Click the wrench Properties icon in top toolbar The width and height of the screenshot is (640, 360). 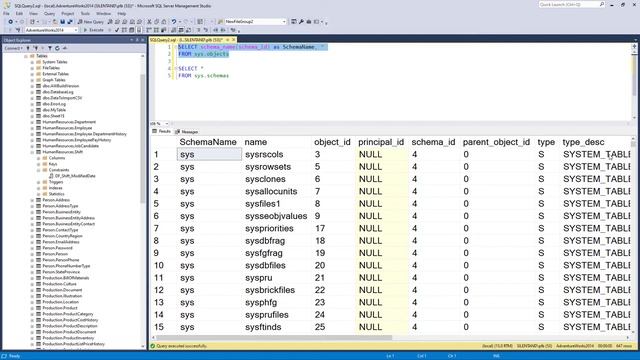coord(301,22)
